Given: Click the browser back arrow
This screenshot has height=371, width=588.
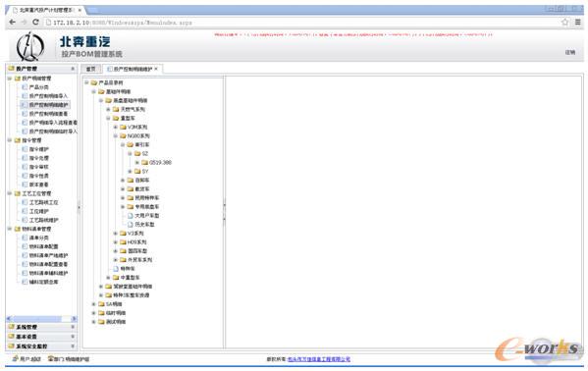Looking at the screenshot, I should click(13, 23).
